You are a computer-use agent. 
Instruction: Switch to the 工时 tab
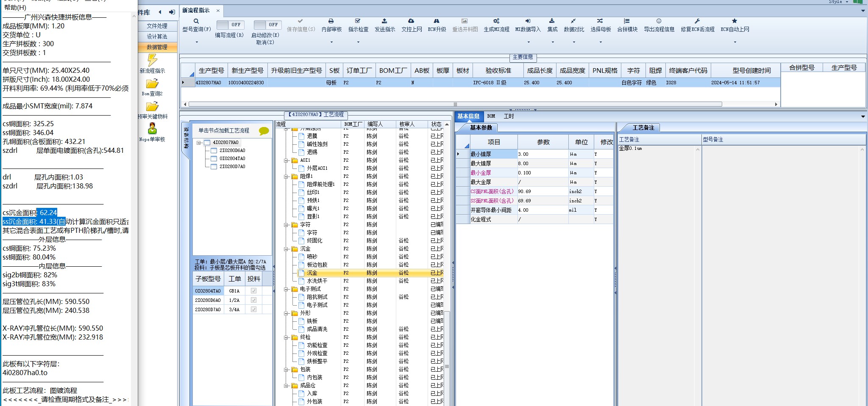[509, 116]
